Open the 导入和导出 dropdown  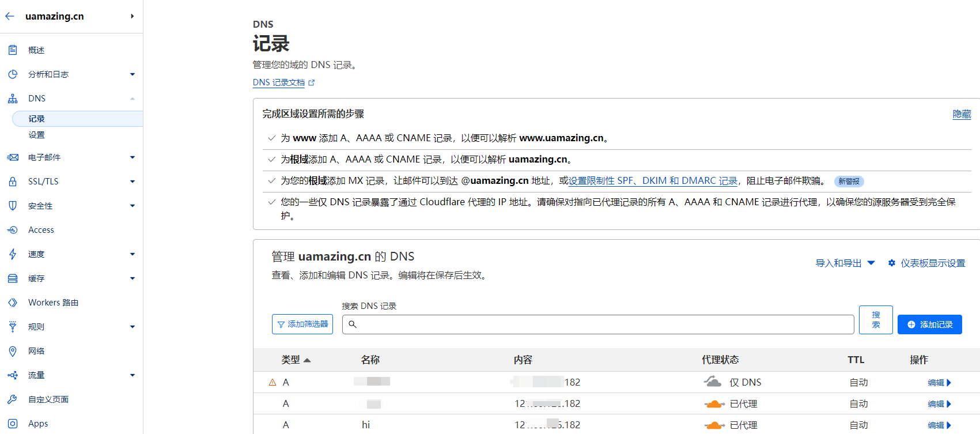pos(845,263)
